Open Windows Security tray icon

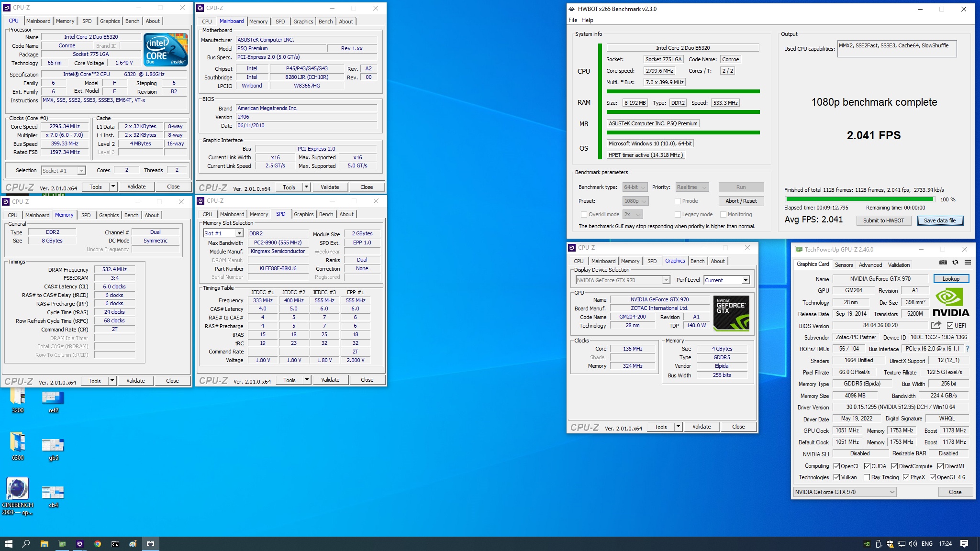[x=890, y=544]
